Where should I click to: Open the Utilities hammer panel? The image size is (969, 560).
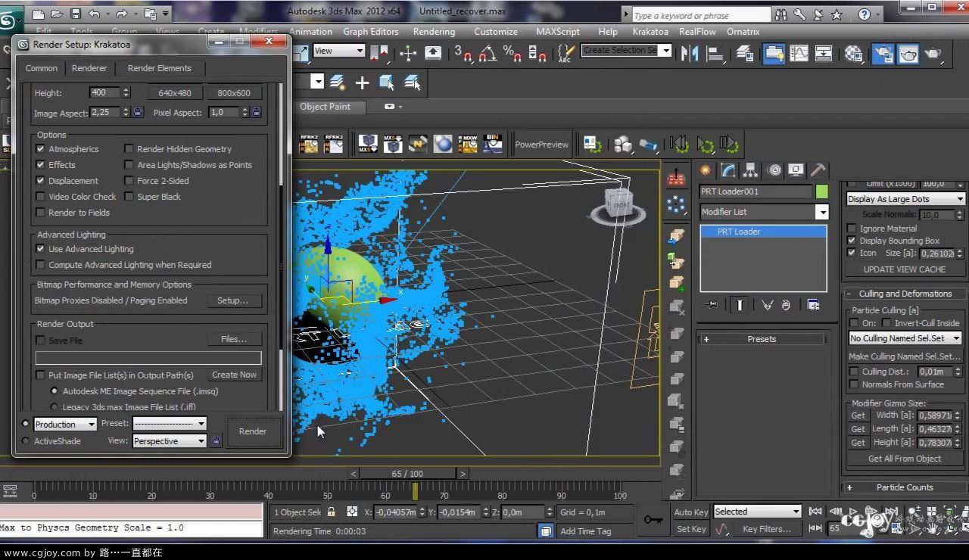tap(818, 170)
